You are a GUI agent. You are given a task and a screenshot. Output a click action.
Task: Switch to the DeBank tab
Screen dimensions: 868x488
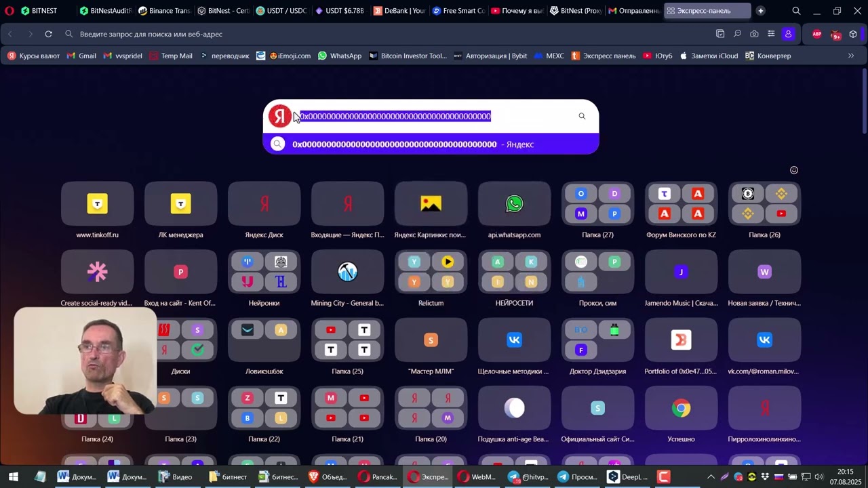click(x=400, y=11)
